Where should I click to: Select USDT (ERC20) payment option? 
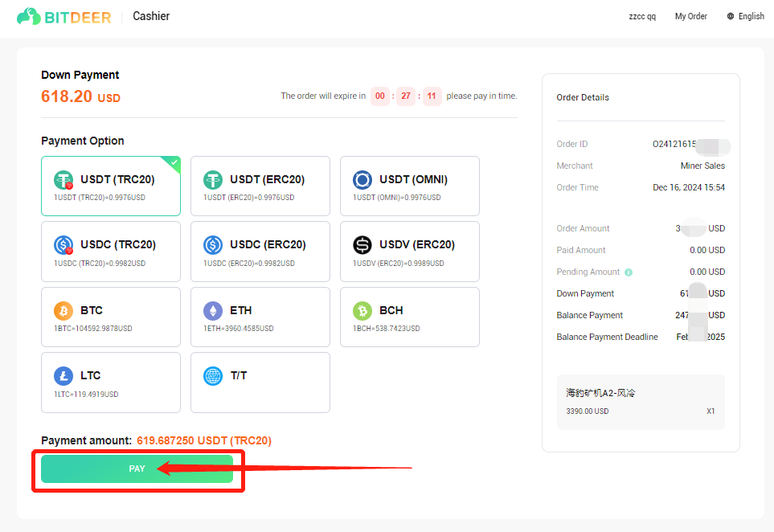coord(260,186)
